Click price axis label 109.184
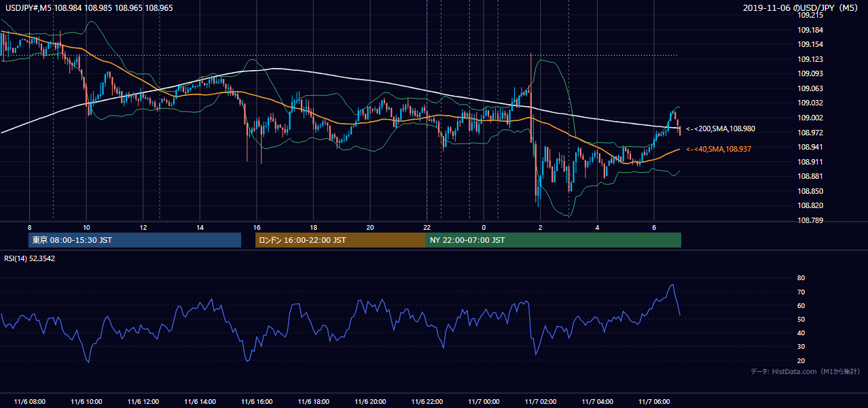 click(810, 30)
